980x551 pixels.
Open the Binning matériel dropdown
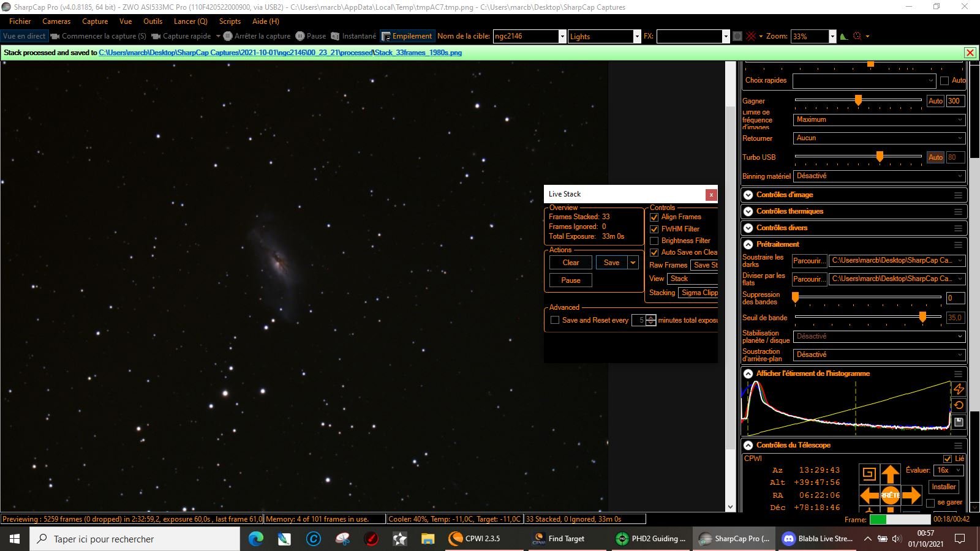pyautogui.click(x=880, y=176)
